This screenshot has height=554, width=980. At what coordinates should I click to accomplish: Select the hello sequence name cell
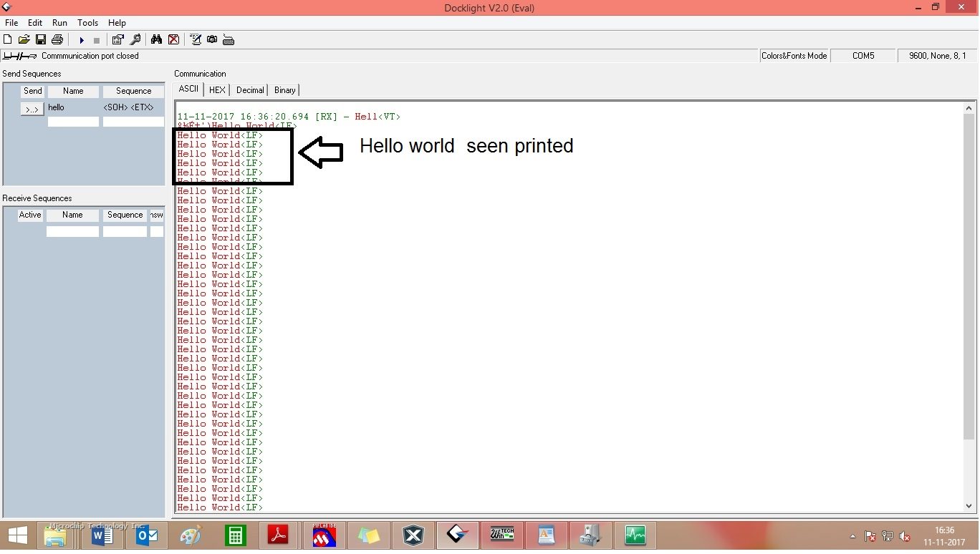pyautogui.click(x=73, y=107)
